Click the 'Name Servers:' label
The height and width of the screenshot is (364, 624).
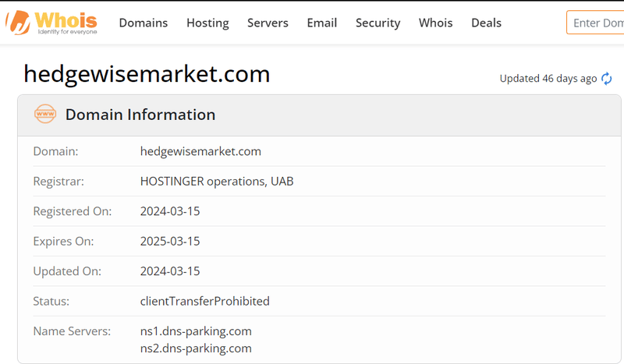(x=72, y=331)
